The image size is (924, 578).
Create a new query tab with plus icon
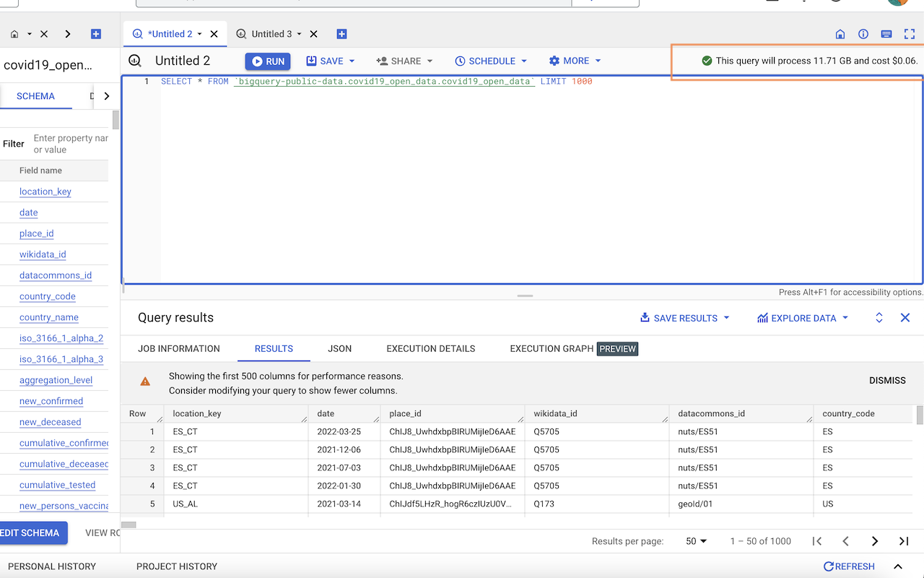pyautogui.click(x=342, y=34)
